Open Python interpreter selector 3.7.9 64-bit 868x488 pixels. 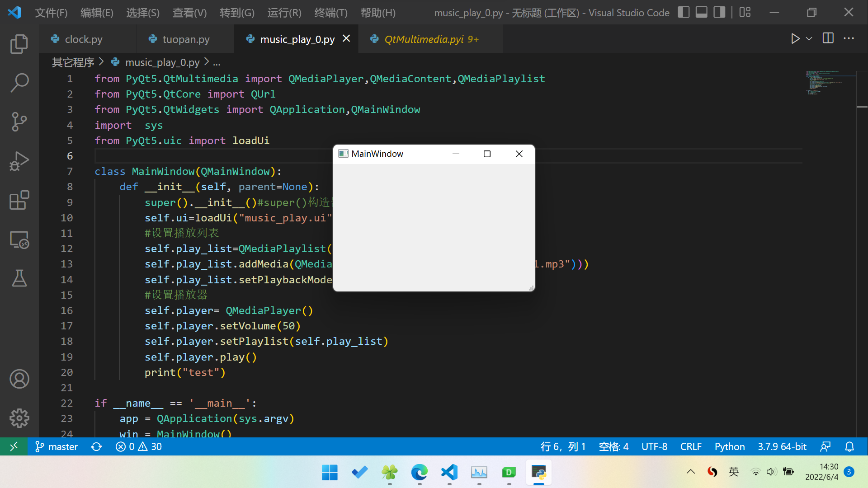[782, 446]
